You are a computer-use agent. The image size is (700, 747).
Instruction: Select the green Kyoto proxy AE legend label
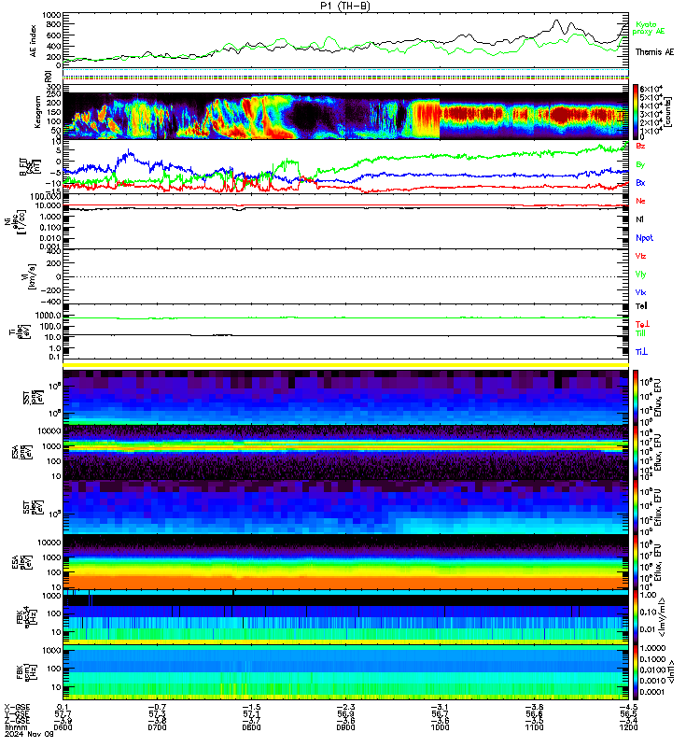tap(648, 28)
